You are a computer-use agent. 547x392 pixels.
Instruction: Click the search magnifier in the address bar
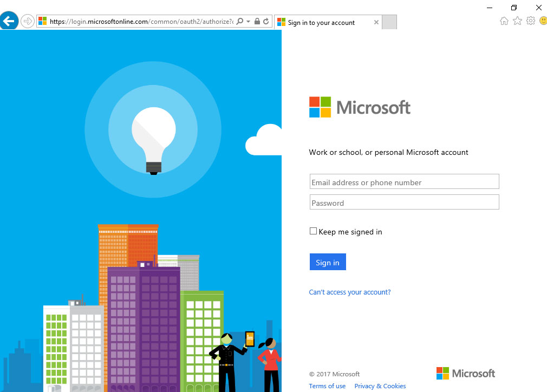tap(240, 21)
